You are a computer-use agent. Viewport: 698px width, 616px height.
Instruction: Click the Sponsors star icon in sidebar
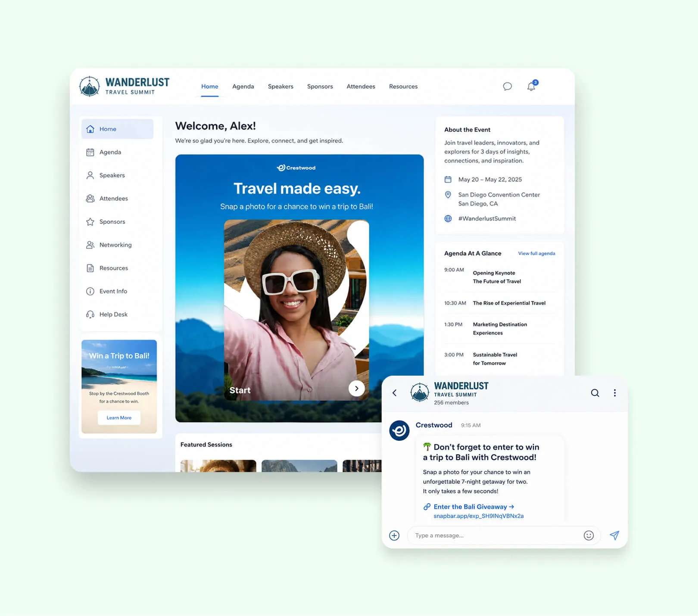coord(90,222)
